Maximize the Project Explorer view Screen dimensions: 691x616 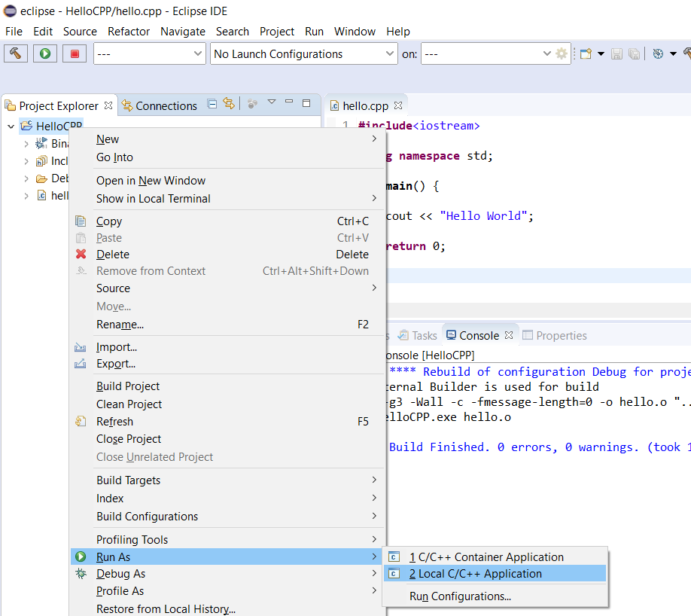click(306, 103)
